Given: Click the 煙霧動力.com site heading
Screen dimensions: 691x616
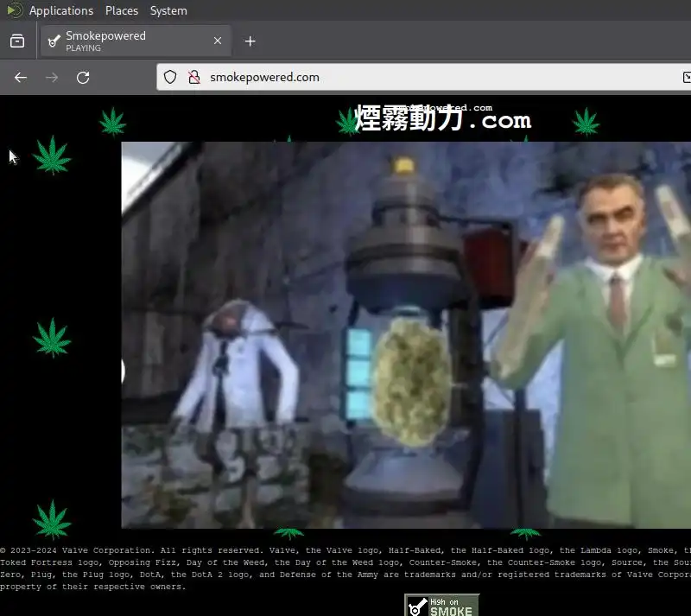Looking at the screenshot, I should coord(442,118).
